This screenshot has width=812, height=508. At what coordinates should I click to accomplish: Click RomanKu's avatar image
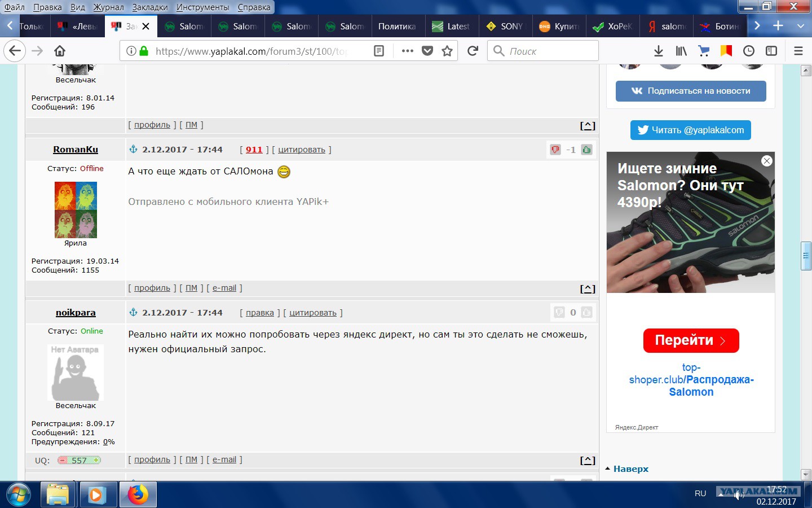tap(76, 209)
